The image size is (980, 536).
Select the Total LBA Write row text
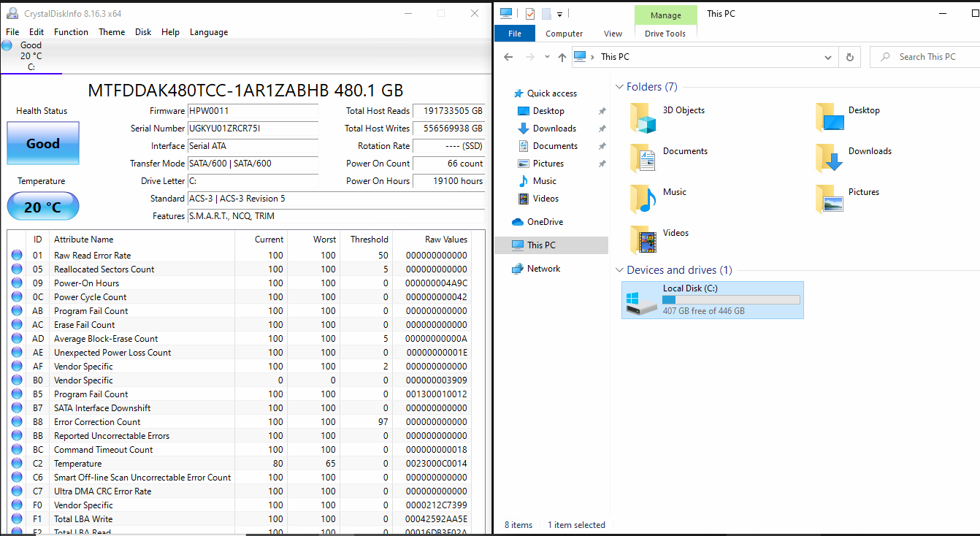click(x=83, y=519)
